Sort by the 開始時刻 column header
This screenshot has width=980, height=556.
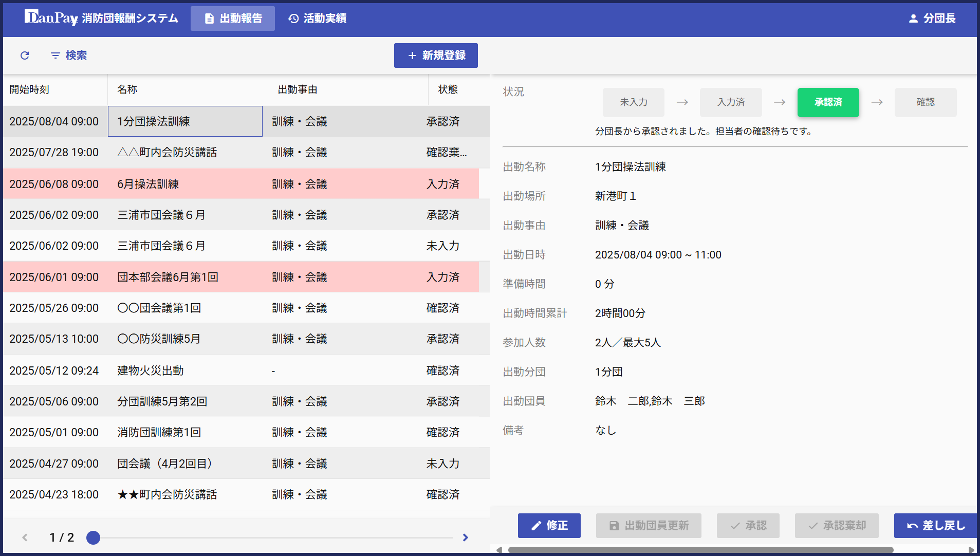point(29,89)
